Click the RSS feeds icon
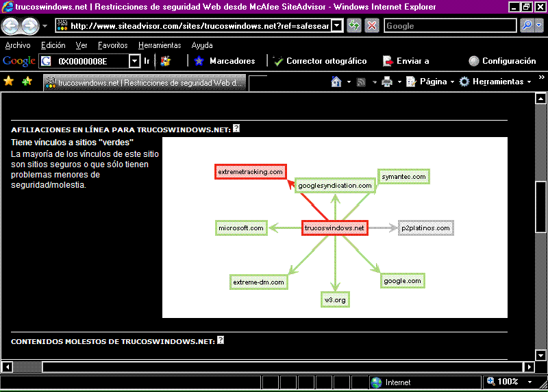The width and height of the screenshot is (548, 392). [x=361, y=82]
